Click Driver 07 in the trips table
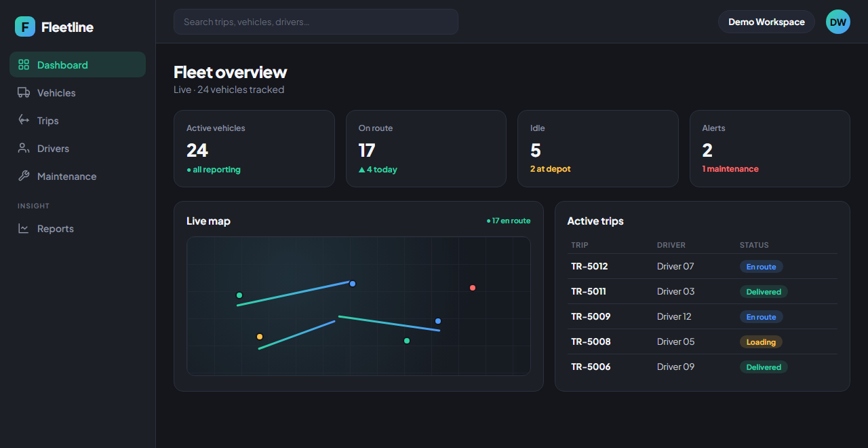Screen dimensions: 868x448 [675, 266]
